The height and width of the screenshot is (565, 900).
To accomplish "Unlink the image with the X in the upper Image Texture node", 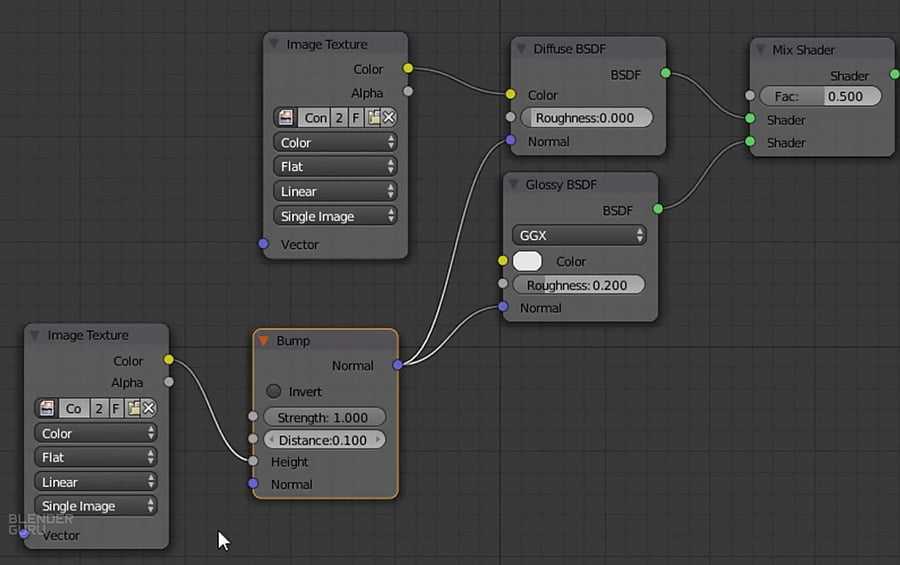I will point(389,118).
